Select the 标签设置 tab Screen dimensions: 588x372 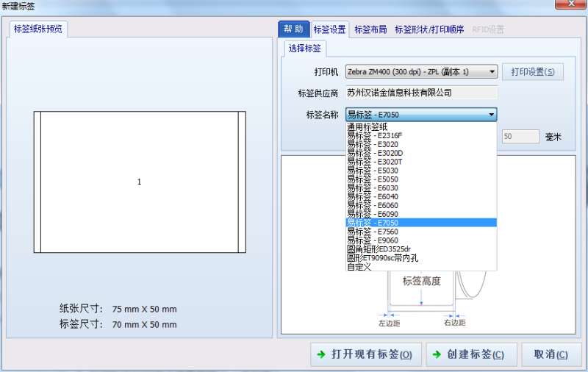[x=329, y=30]
